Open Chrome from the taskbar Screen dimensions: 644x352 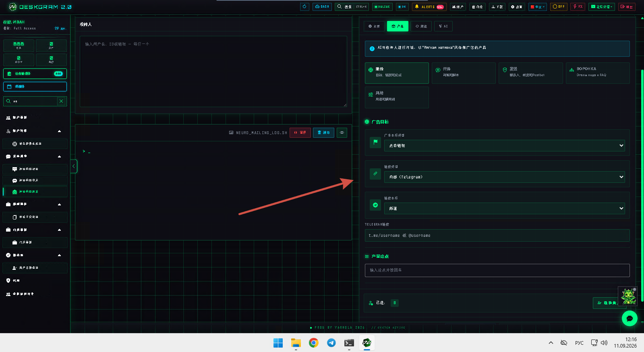314,343
